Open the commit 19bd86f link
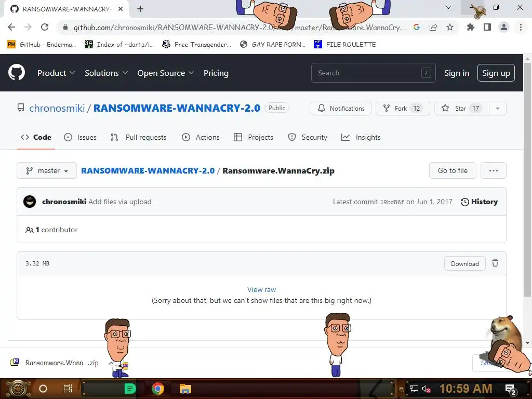Screen dimensions: 532x399 (x=392, y=202)
